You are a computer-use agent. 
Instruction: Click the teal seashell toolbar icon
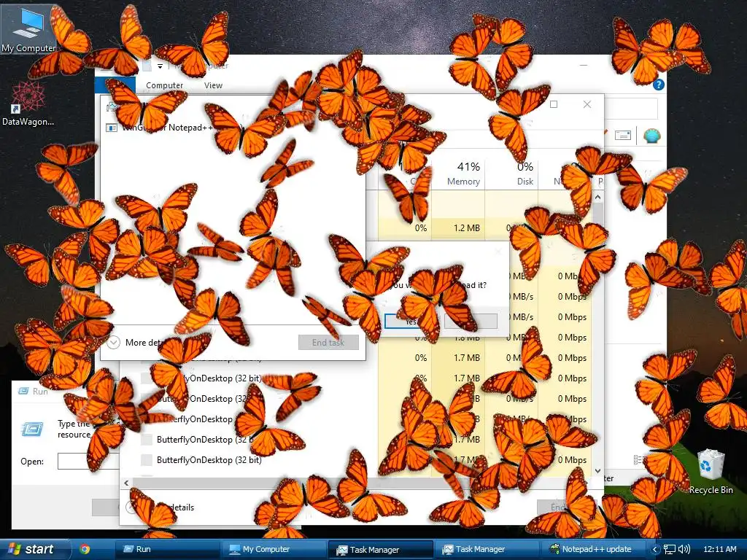click(651, 136)
